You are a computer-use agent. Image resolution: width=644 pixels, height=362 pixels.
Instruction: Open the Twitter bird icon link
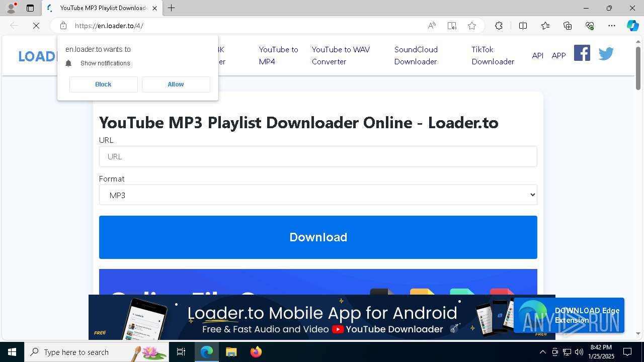(606, 53)
